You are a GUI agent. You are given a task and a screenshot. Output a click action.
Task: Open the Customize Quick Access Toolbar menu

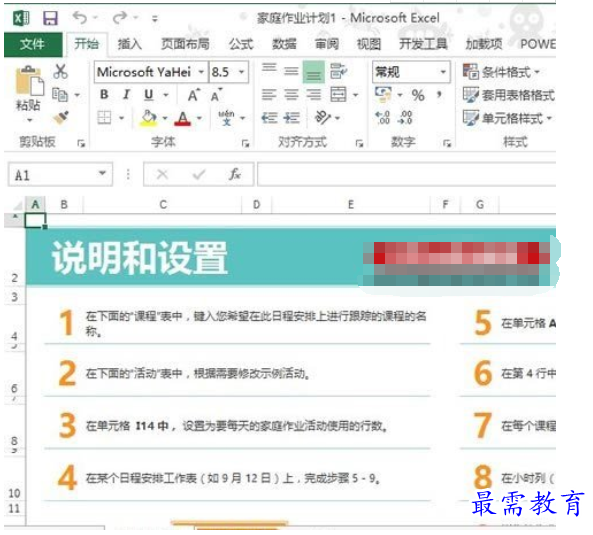tap(155, 18)
